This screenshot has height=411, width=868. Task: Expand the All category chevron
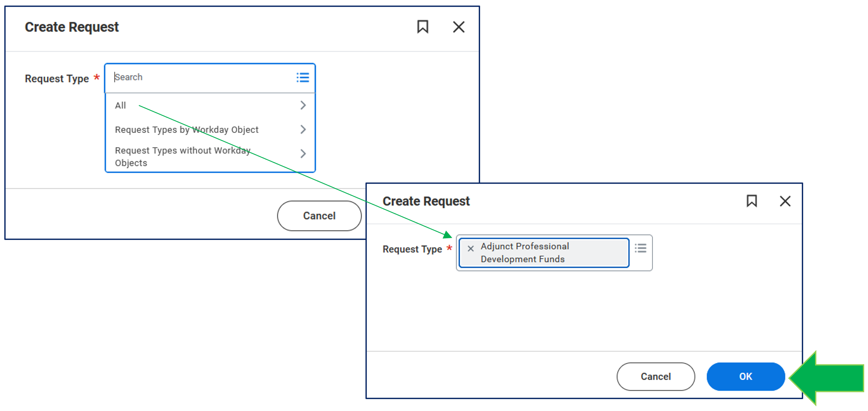303,105
